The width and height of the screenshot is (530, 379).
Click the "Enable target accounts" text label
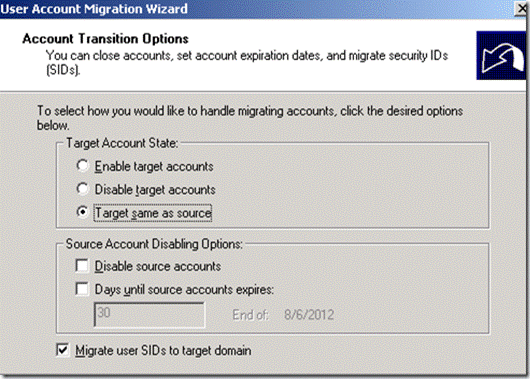pos(154,166)
